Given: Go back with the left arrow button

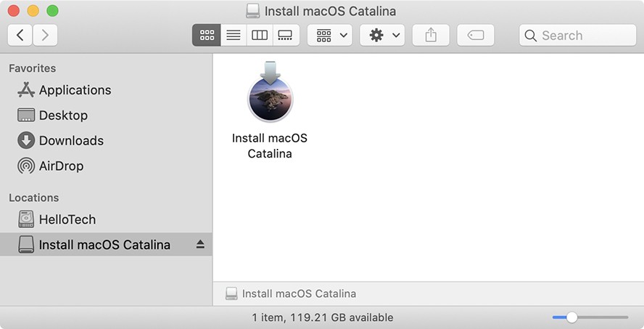Looking at the screenshot, I should click(20, 35).
